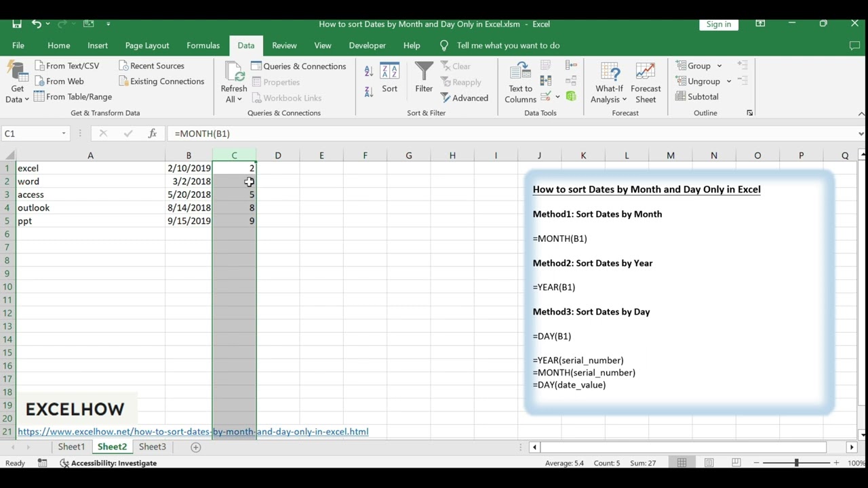Screen dimensions: 868x488
Task: Sort A to Z ascending
Action: coord(369,71)
